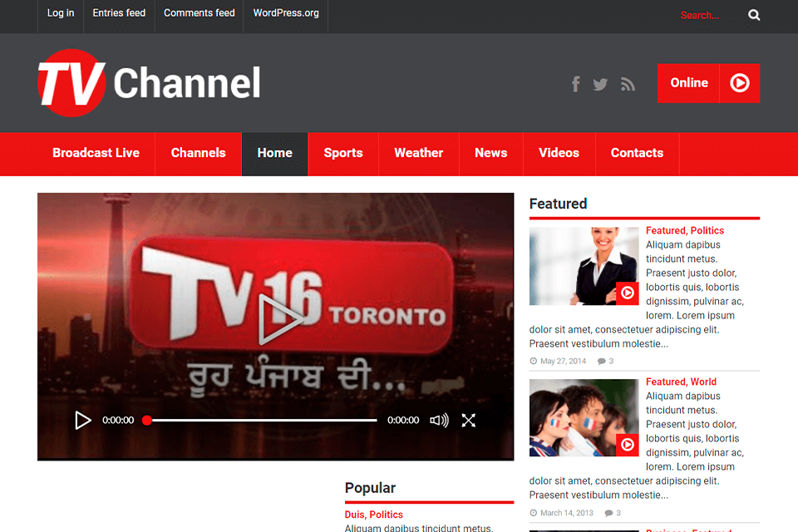Open the Duis, Politics link under Popular
Screen dimensions: 798x532
pyautogui.click(x=373, y=515)
